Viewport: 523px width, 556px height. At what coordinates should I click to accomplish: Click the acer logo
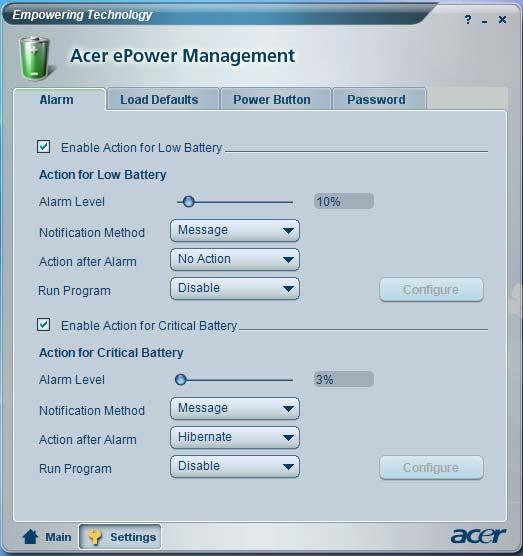(x=478, y=535)
